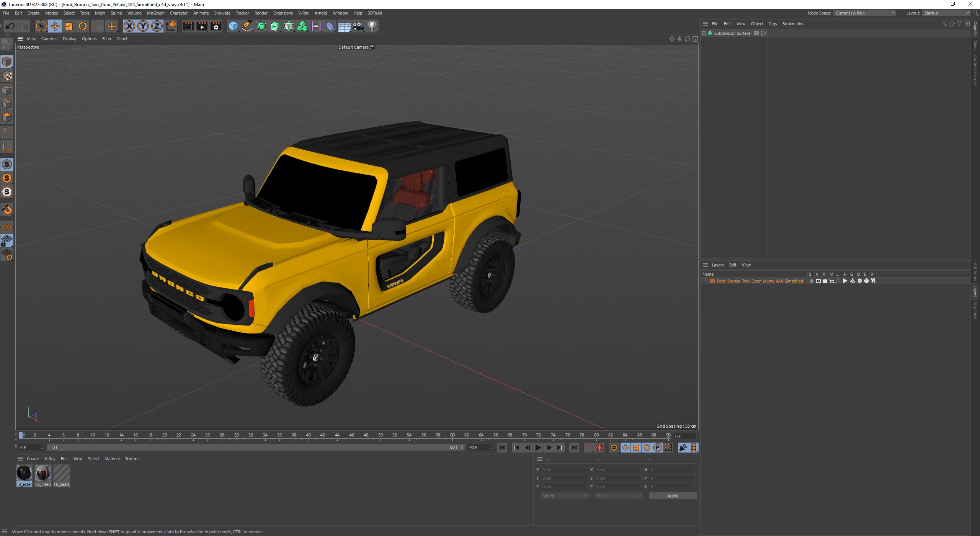Screen dimensions: 980x536
Task: Open Material Manager Create menu
Action: [x=33, y=459]
